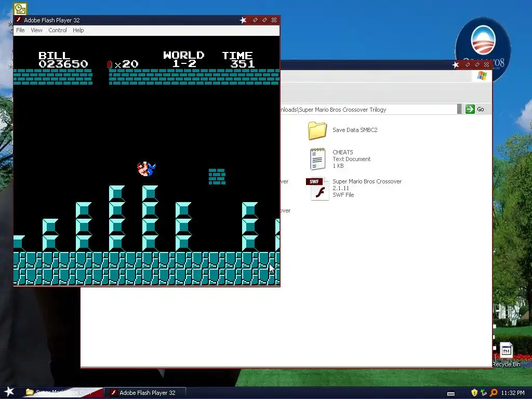Minimize the Explorer folder window
The width and height of the screenshot is (532, 399).
tap(468, 65)
